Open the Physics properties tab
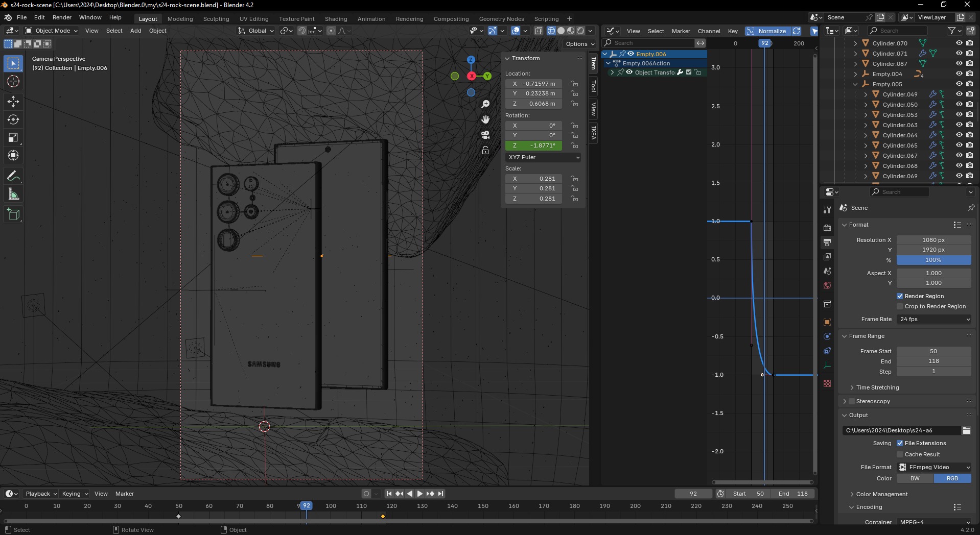Screen dimensions: 980x535 pos(827,336)
